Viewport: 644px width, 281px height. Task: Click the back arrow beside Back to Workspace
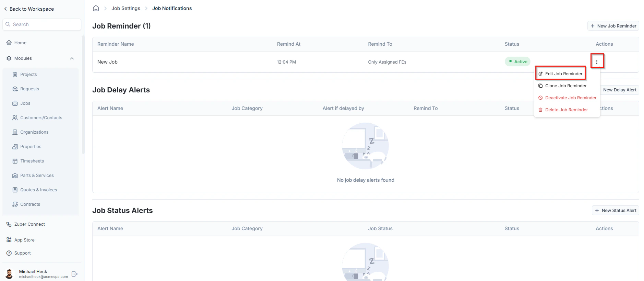click(x=5, y=9)
